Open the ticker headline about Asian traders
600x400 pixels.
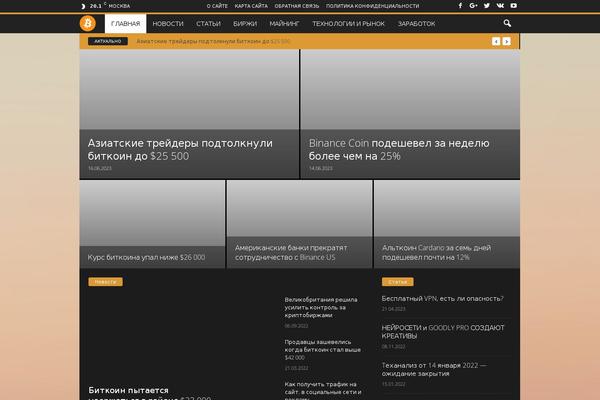[213, 41]
